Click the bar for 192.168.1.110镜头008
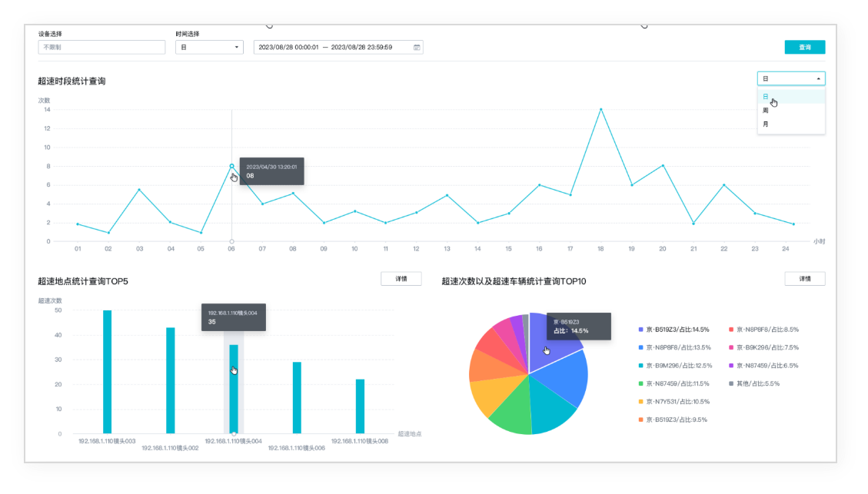Viewport: 868px width, 494px height. pos(360,406)
